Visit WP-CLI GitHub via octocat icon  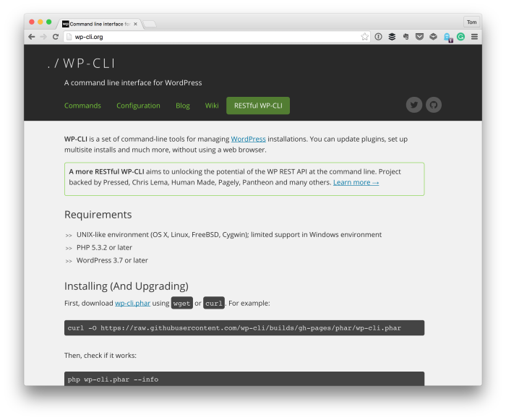coord(434,105)
